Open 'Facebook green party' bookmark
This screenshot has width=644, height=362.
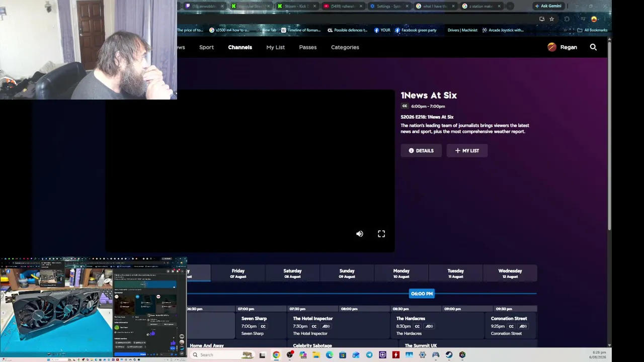pos(416,30)
